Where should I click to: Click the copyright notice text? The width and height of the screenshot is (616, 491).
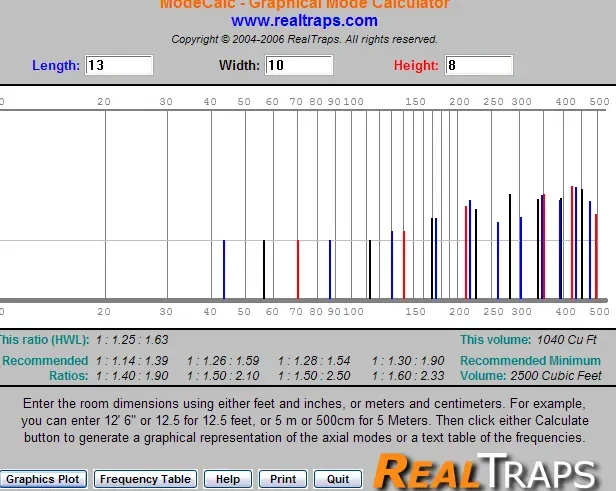(x=304, y=39)
